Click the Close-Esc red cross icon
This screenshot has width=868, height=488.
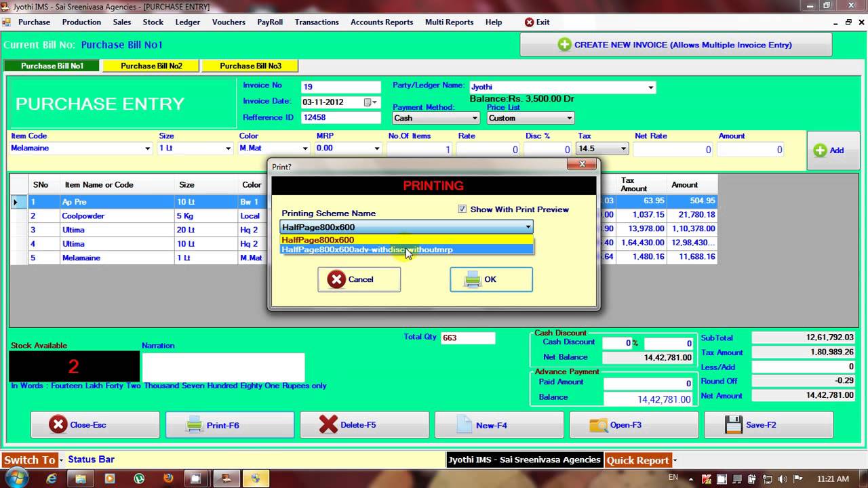[58, 425]
